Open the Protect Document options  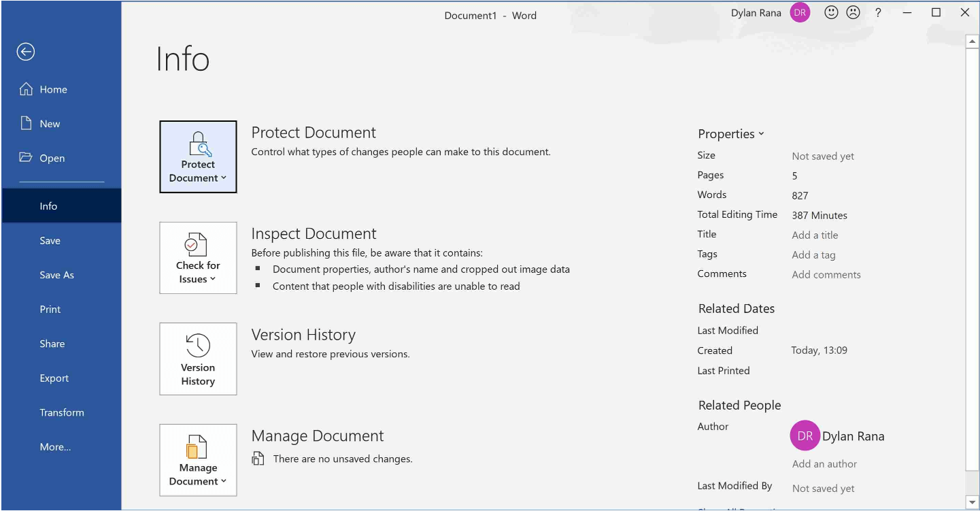pos(197,156)
